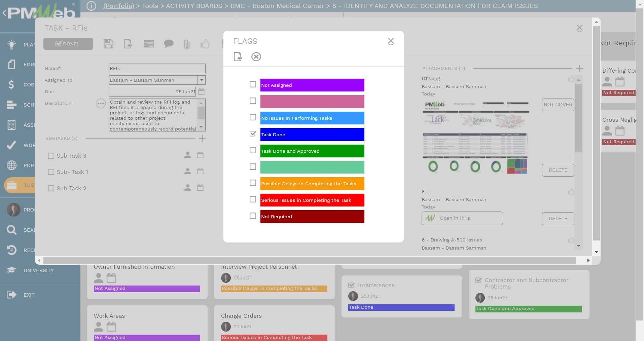Click the attachments list scroll down arrow
The height and width of the screenshot is (341, 644).
tap(578, 246)
